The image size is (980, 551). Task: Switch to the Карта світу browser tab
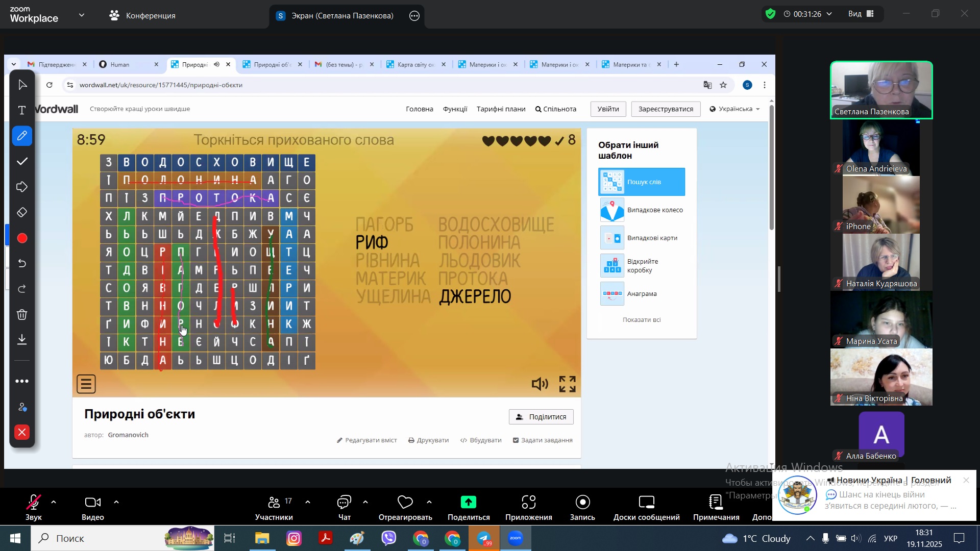[x=411, y=64]
